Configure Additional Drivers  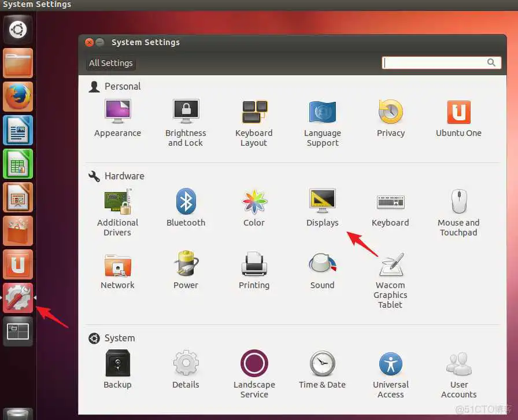pyautogui.click(x=117, y=208)
